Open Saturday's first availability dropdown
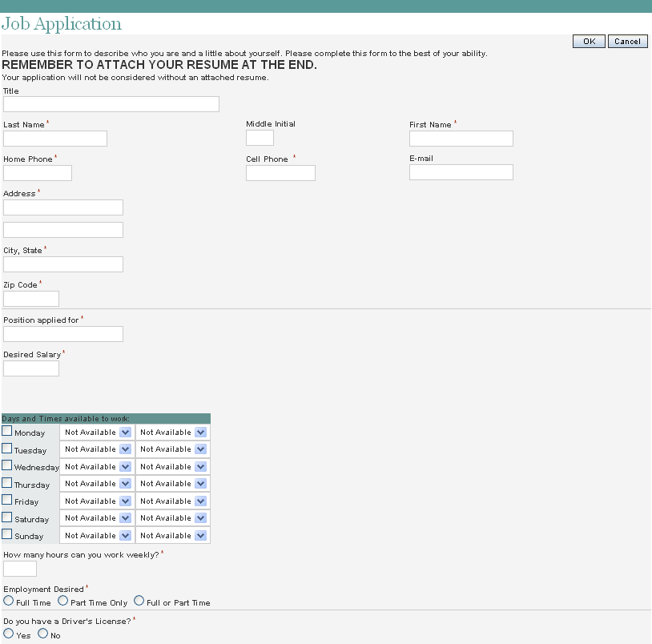The width and height of the screenshot is (652, 644). pyautogui.click(x=97, y=518)
